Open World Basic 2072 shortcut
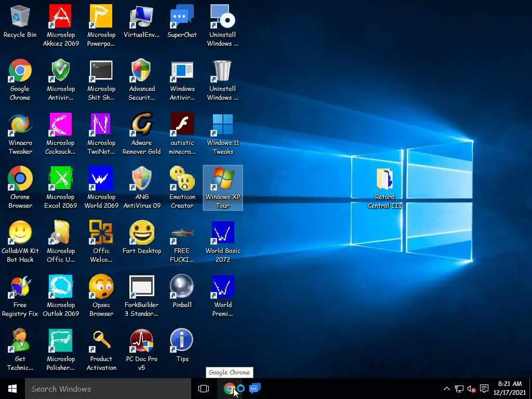Image resolution: width=532 pixels, height=399 pixels. pos(222,242)
